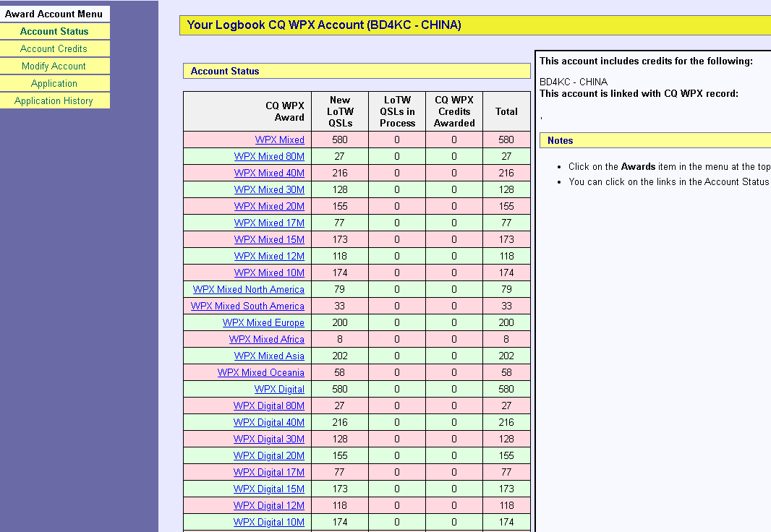Open WPX Mixed South America link
The width and height of the screenshot is (771, 532).
point(247,306)
